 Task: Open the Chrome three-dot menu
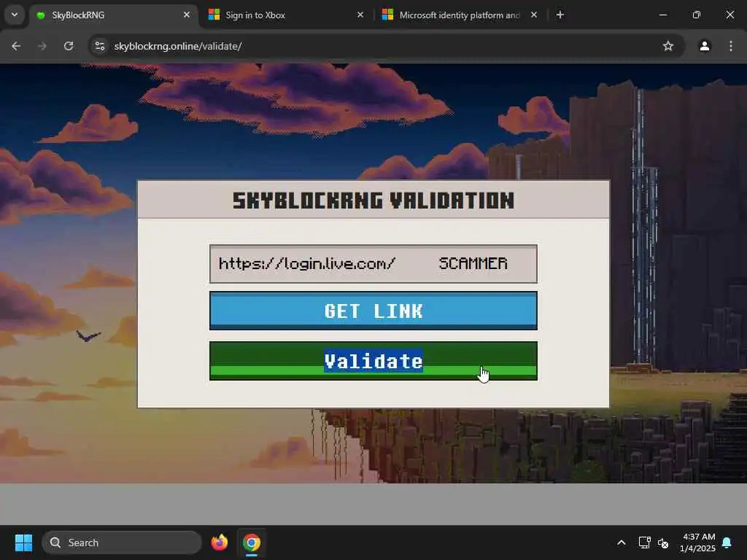(x=731, y=46)
